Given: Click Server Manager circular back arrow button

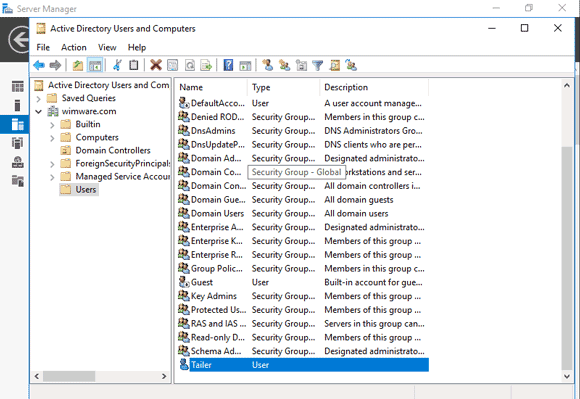Looking at the screenshot, I should click(x=19, y=39).
